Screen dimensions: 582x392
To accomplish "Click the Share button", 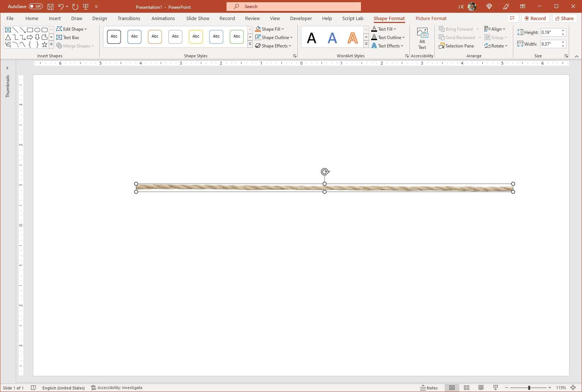I will pos(564,18).
